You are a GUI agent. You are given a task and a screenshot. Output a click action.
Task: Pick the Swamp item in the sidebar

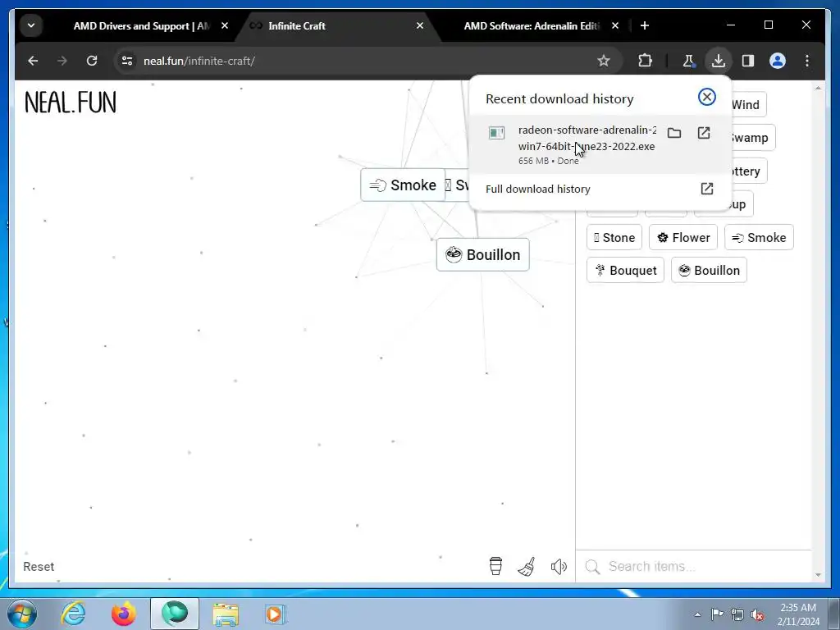click(x=753, y=138)
